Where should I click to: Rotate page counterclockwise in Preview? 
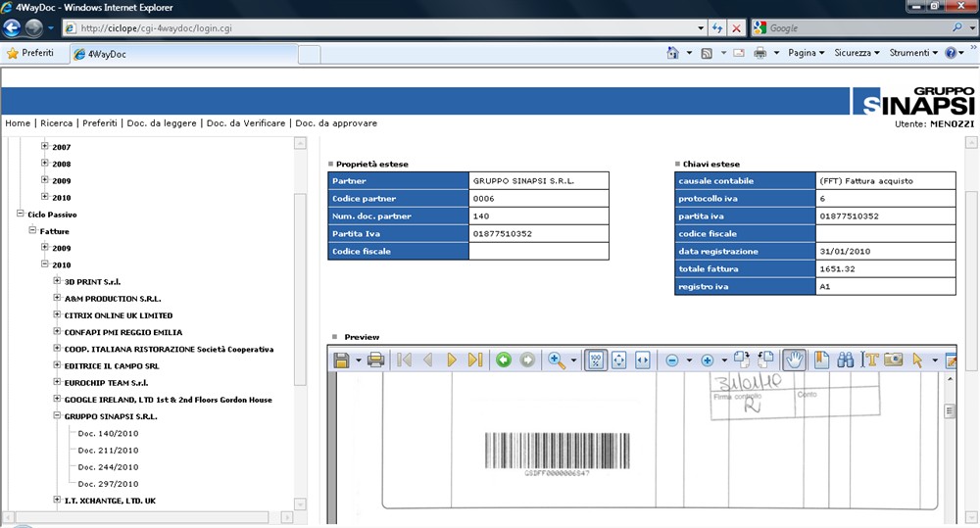click(765, 360)
